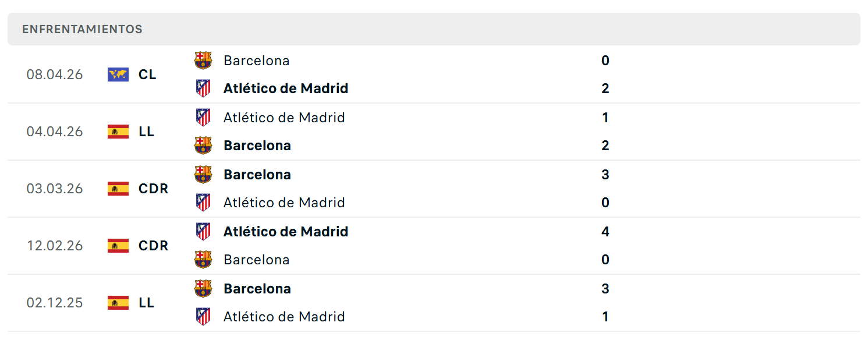The width and height of the screenshot is (868, 340).
Task: Open Barcelona team name in 04.04.26 match
Action: point(257,146)
